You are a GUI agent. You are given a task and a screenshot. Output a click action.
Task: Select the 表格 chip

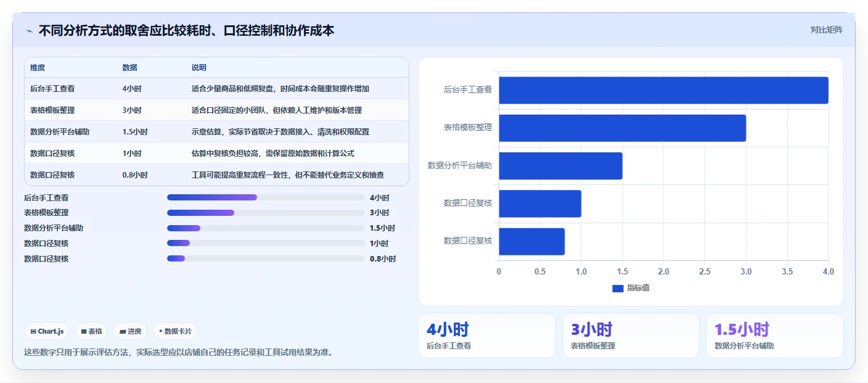coord(91,331)
